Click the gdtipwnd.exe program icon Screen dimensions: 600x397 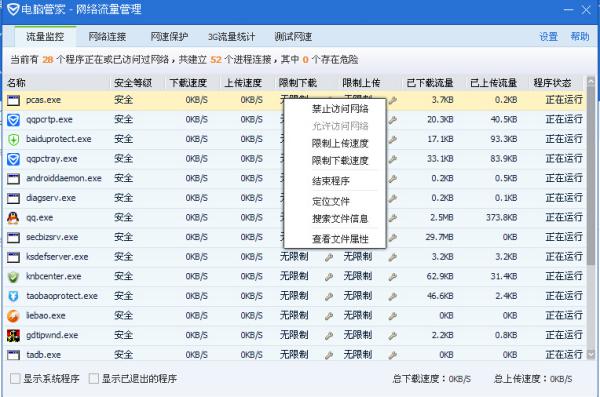coord(13,335)
